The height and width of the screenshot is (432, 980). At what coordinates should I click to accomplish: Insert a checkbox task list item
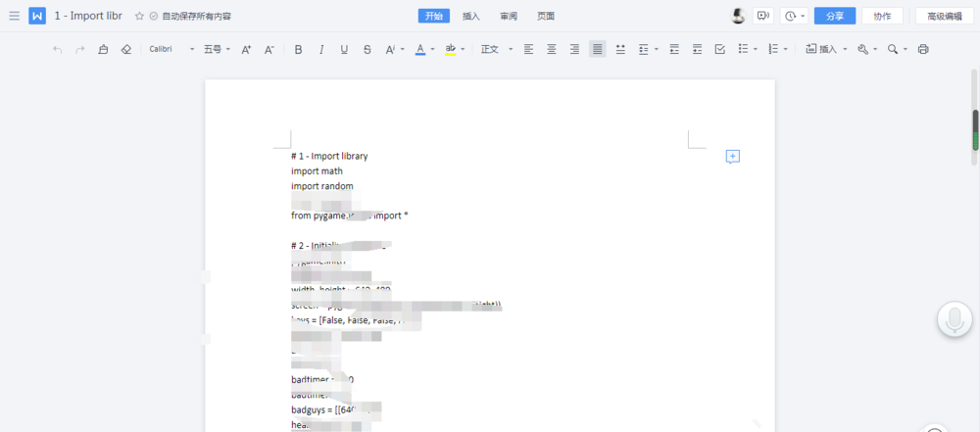[x=720, y=49]
